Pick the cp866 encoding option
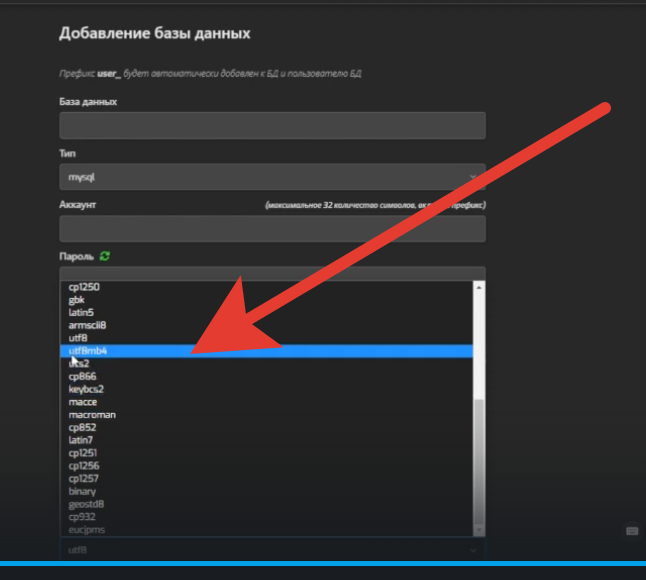 click(x=82, y=376)
